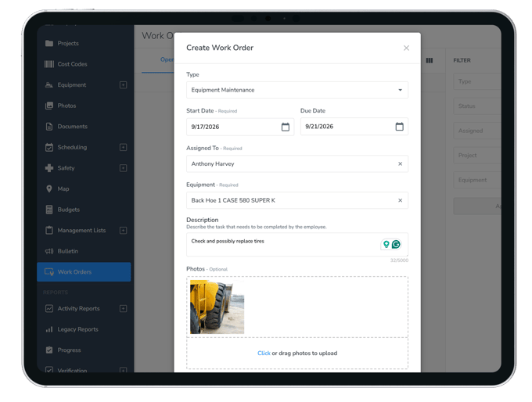
Task: Click the green lightbulb suggestion icon
Action: point(386,244)
